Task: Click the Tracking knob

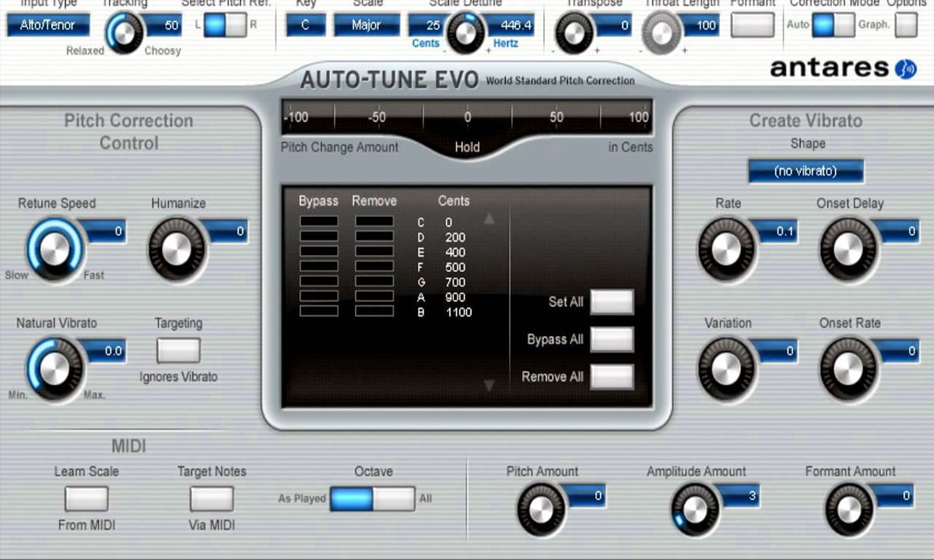Action: [125, 33]
